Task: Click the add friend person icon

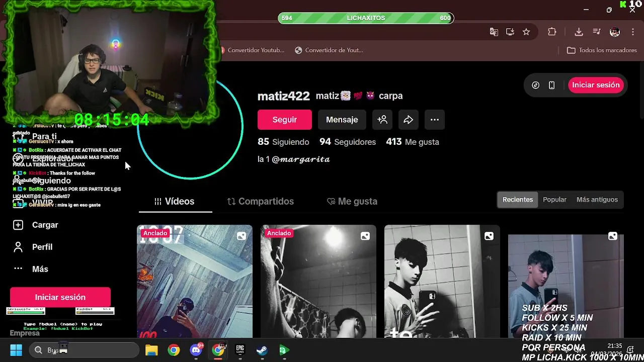Action: click(x=382, y=120)
